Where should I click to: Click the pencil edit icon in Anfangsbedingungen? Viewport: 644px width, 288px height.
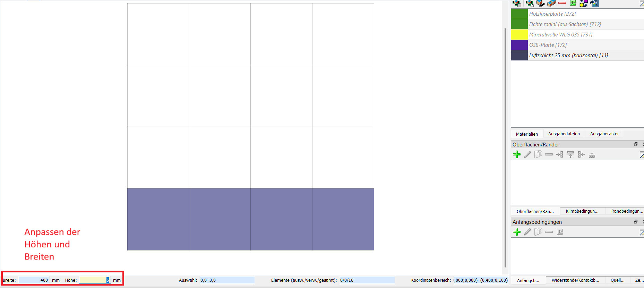pyautogui.click(x=527, y=232)
